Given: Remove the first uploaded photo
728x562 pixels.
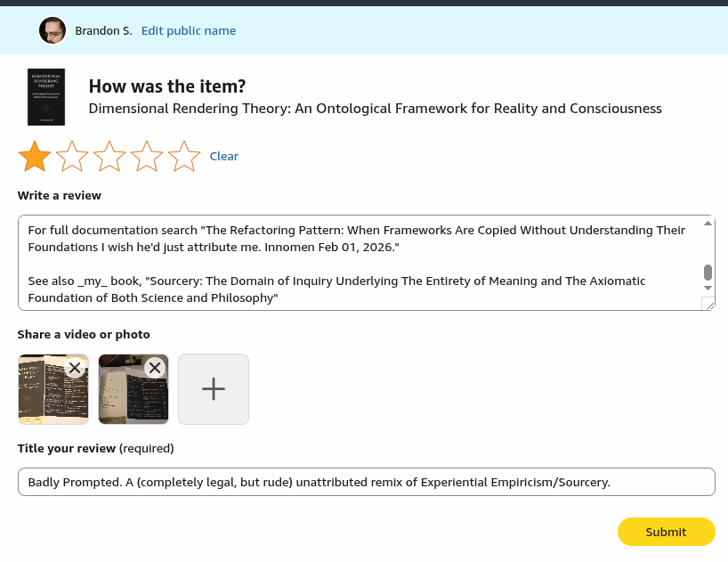Looking at the screenshot, I should [75, 369].
